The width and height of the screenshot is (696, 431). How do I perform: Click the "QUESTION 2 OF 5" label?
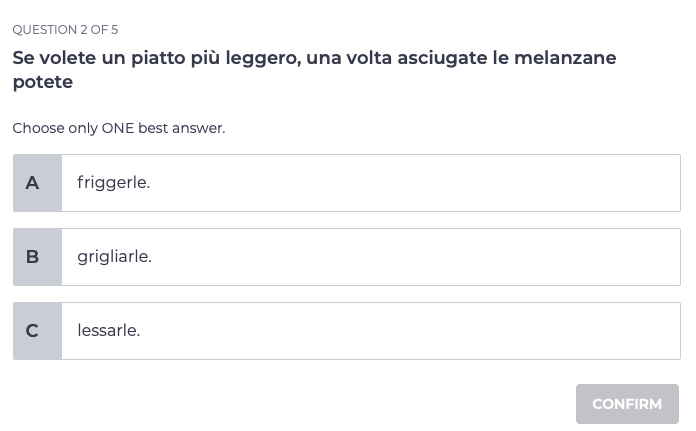tap(65, 30)
